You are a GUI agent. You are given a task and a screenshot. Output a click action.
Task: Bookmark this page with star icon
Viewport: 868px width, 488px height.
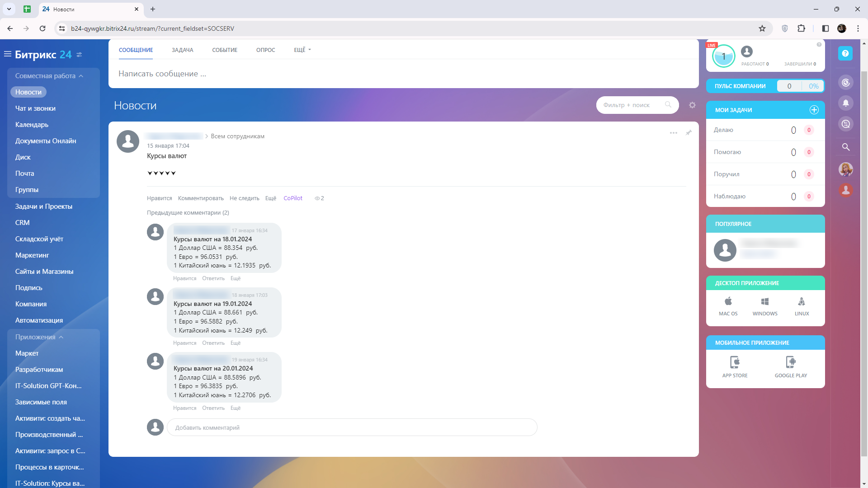(x=762, y=28)
